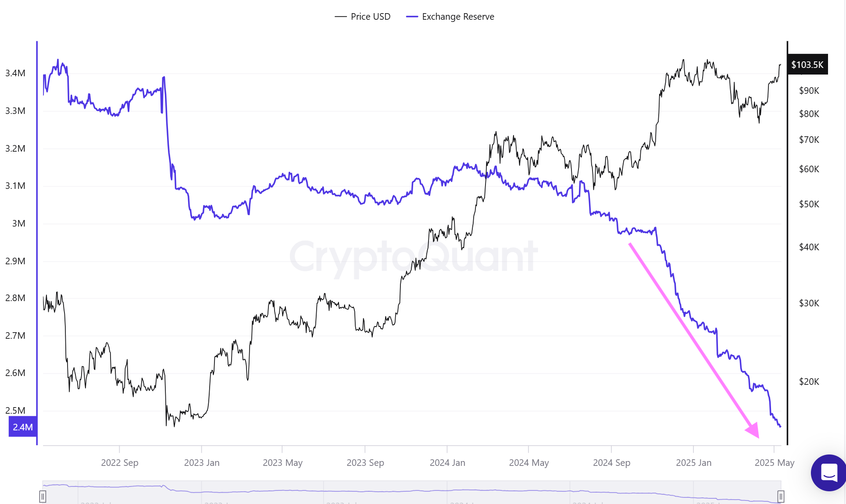Toggle Price USD series label in legend
This screenshot has width=846, height=504.
(370, 17)
